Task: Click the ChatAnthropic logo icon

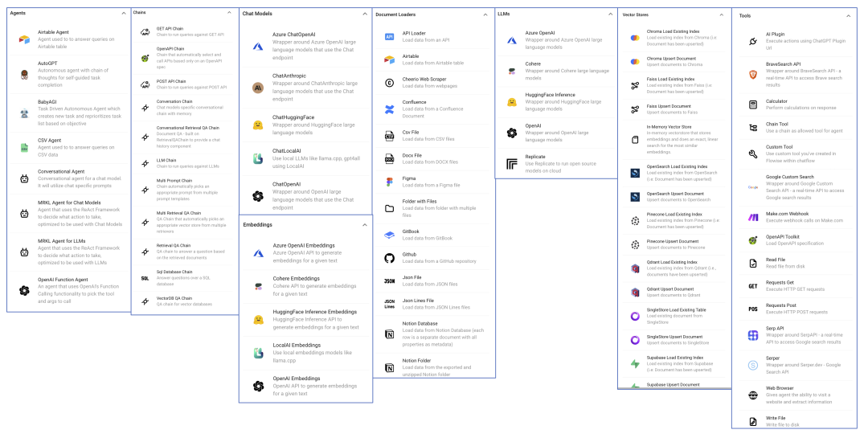Action: [x=258, y=88]
